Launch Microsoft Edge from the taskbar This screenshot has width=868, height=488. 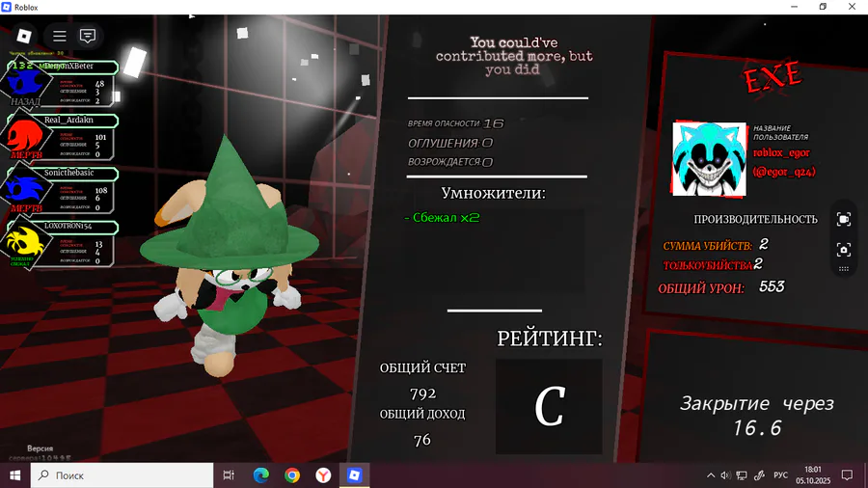260,475
